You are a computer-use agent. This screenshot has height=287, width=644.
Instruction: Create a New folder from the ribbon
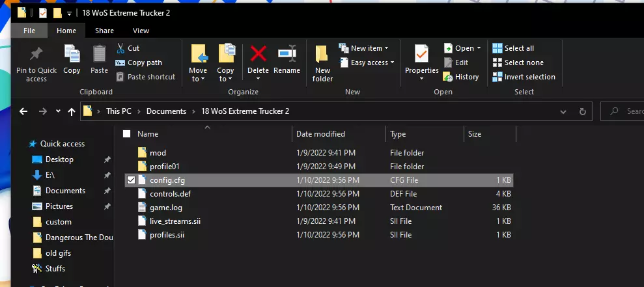pyautogui.click(x=322, y=64)
